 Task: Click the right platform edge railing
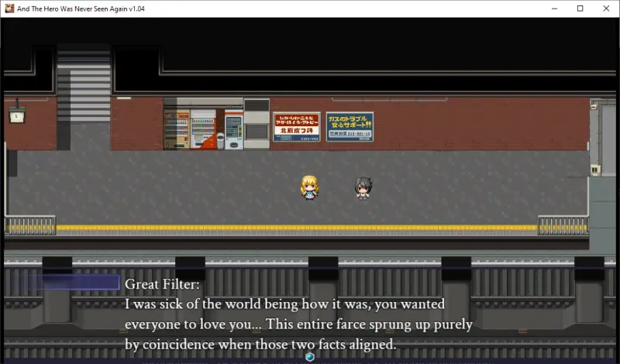[563, 225]
